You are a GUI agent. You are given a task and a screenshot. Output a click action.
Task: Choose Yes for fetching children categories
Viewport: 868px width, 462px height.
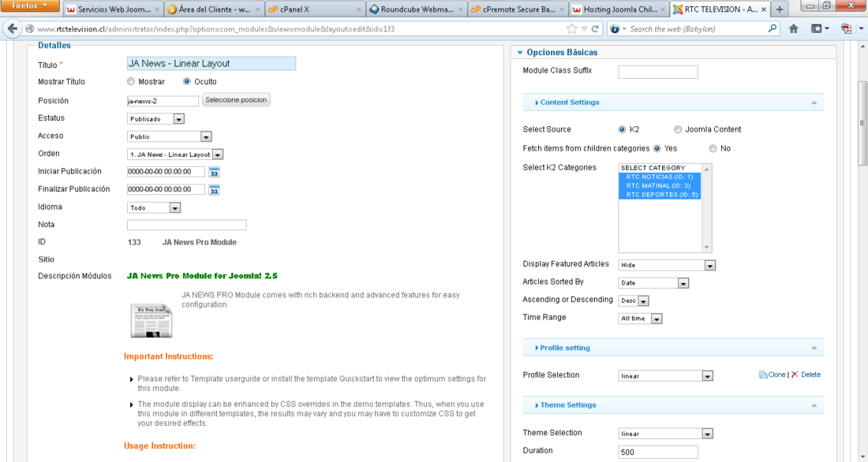click(657, 148)
